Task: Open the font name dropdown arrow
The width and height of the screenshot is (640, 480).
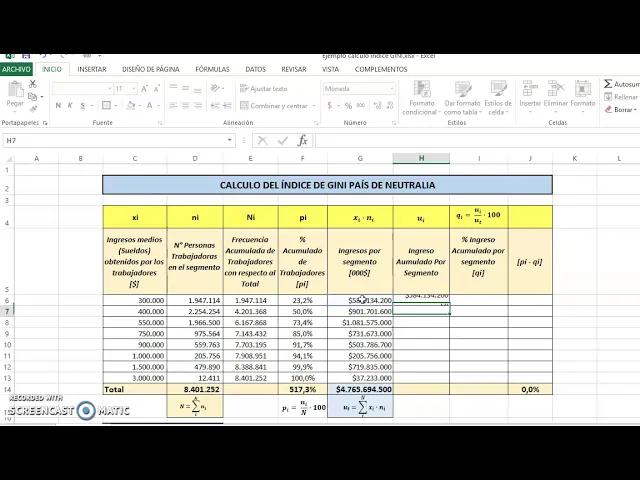Action: 109,89
